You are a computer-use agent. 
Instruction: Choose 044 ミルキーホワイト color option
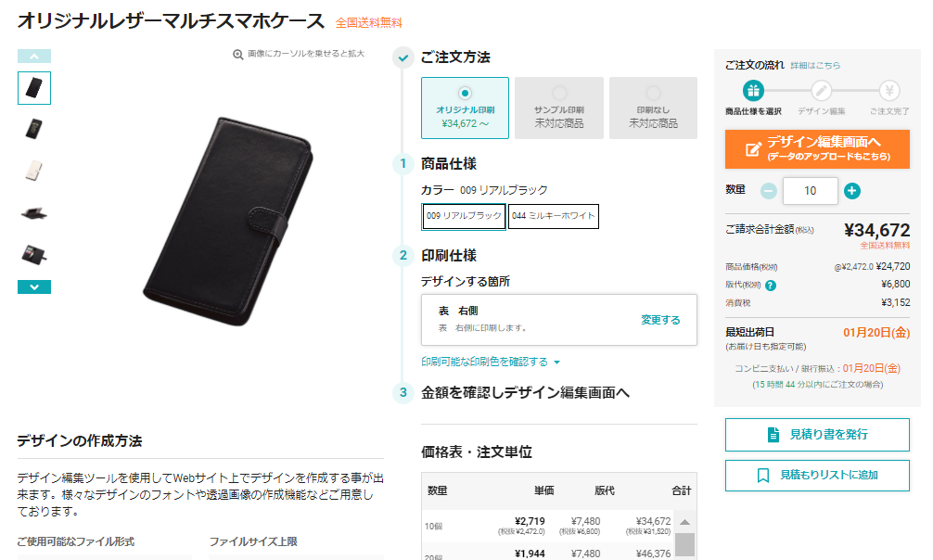(x=554, y=216)
